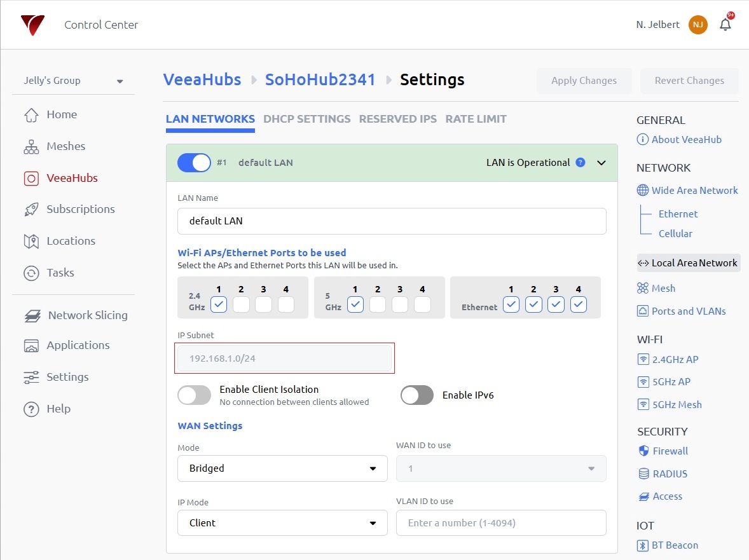749x560 pixels.
Task: Click the Mesh nodes icon
Action: 642,288
